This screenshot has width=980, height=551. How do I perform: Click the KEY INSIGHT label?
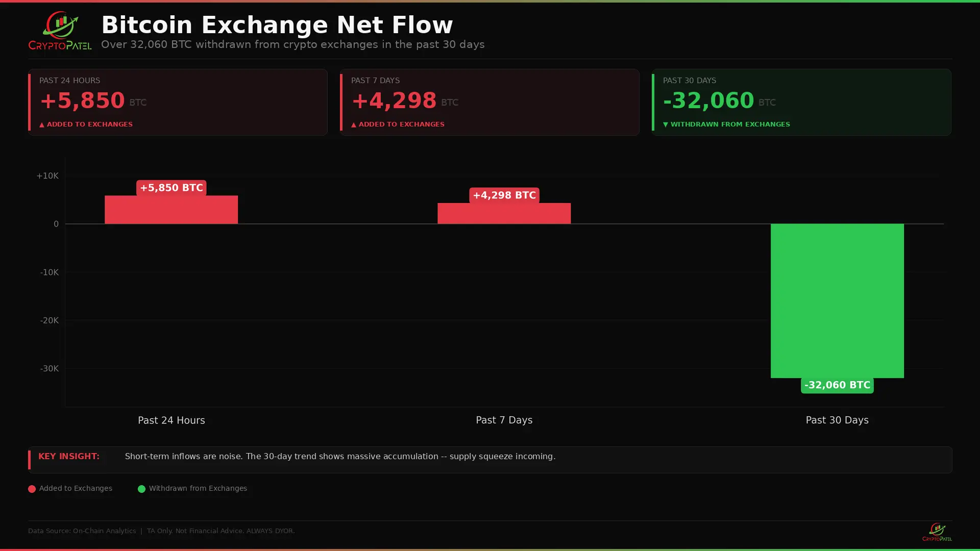pos(69,456)
